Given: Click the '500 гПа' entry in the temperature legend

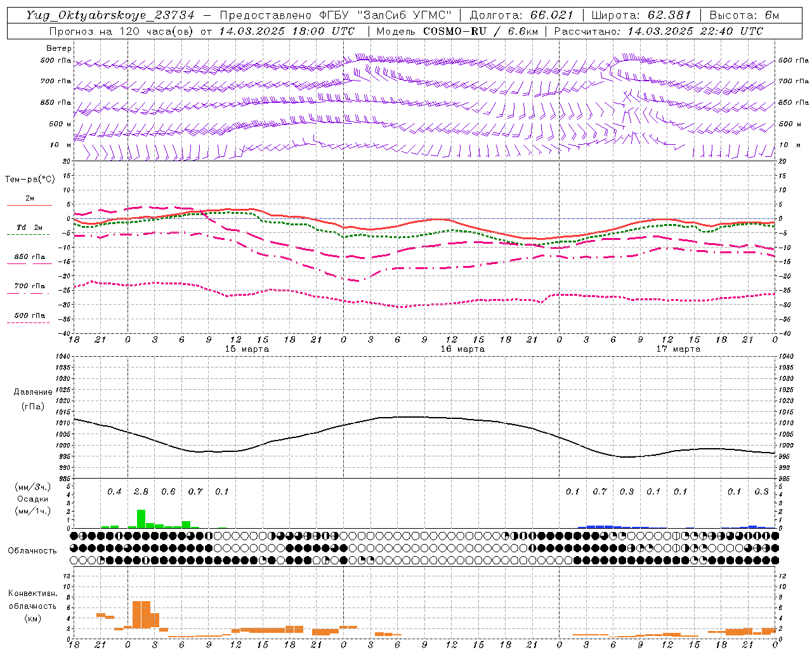Looking at the screenshot, I should coord(30,315).
